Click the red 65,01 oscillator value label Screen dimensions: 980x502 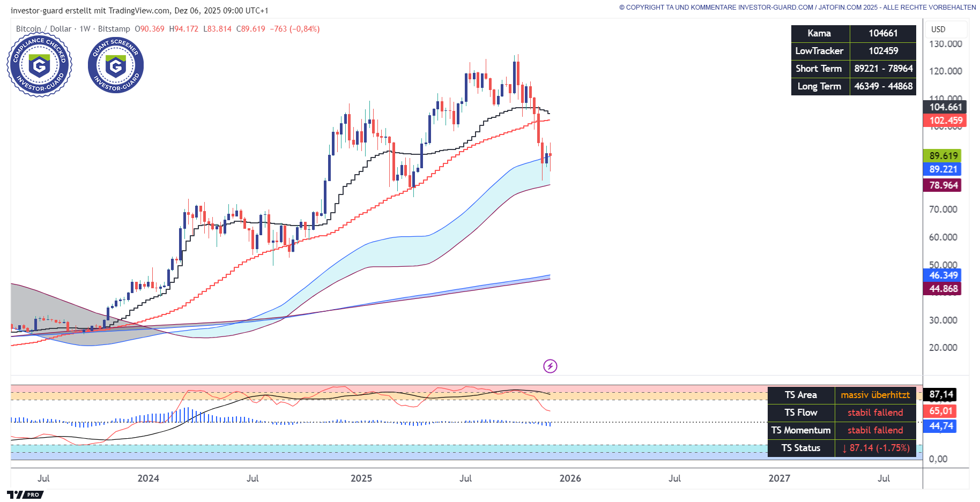pyautogui.click(x=940, y=411)
